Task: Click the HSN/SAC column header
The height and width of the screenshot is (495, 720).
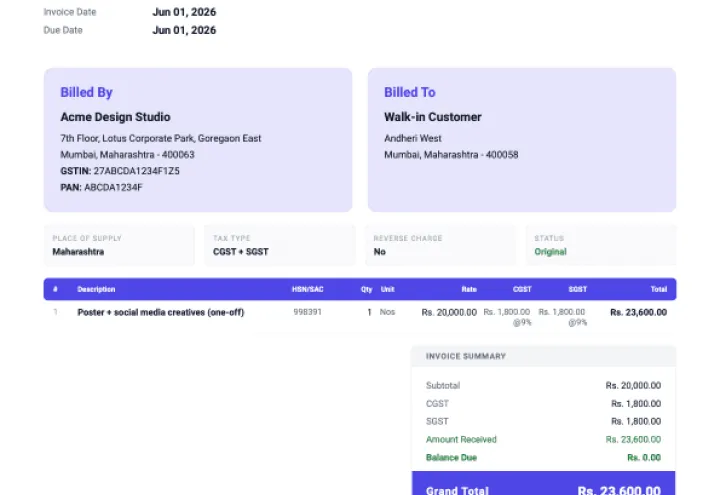Action: (x=308, y=289)
